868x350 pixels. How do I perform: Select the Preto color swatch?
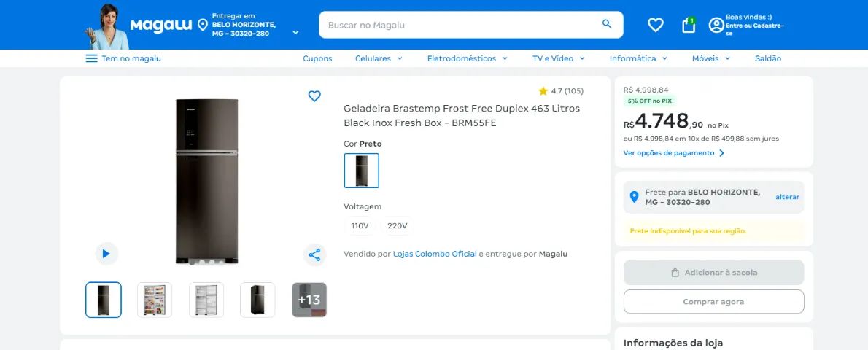(x=362, y=171)
